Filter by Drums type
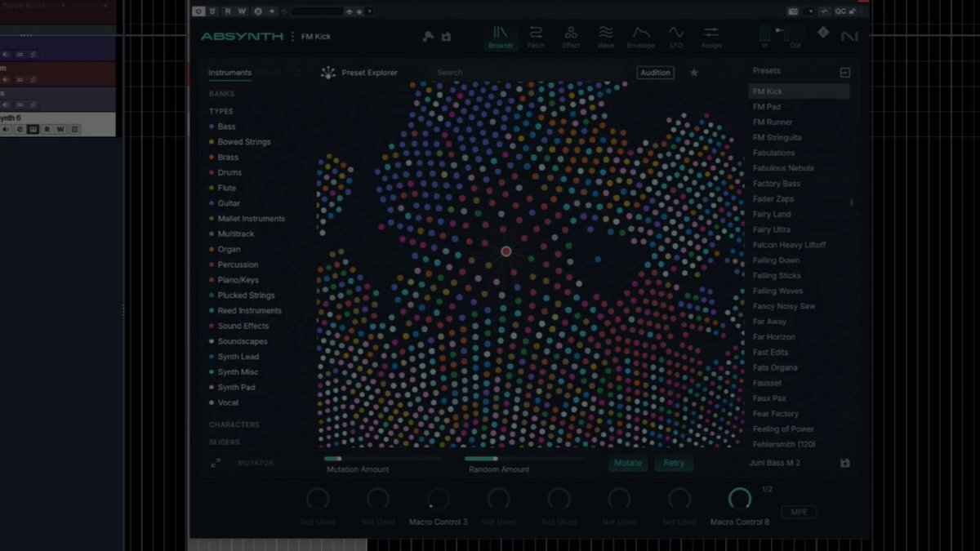 tap(225, 173)
